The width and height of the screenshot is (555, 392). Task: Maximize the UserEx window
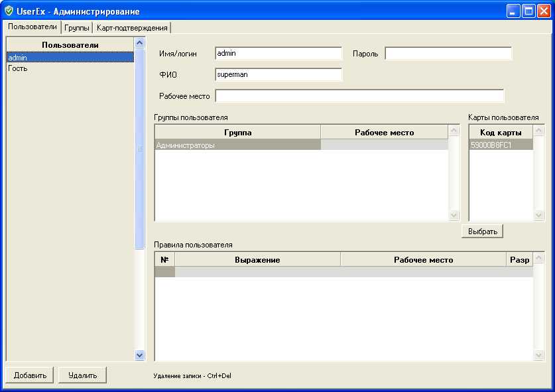pos(529,11)
